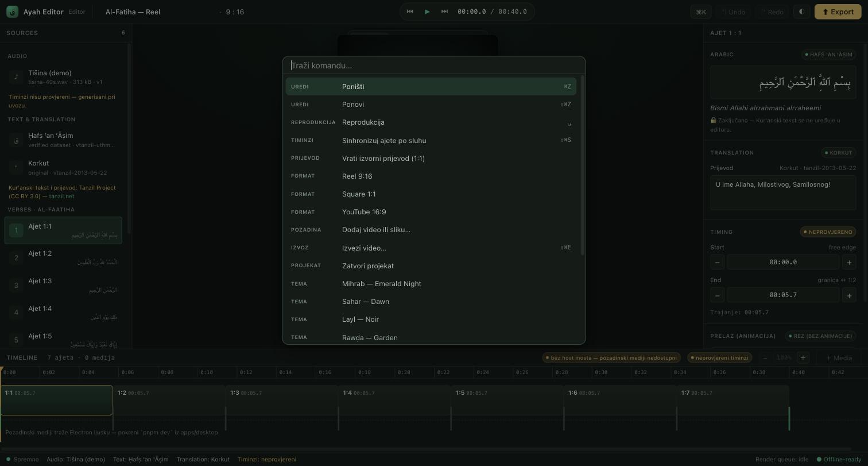Image resolution: width=868 pixels, height=466 pixels.
Task: Select timeline clip 1:1
Action: click(56, 400)
